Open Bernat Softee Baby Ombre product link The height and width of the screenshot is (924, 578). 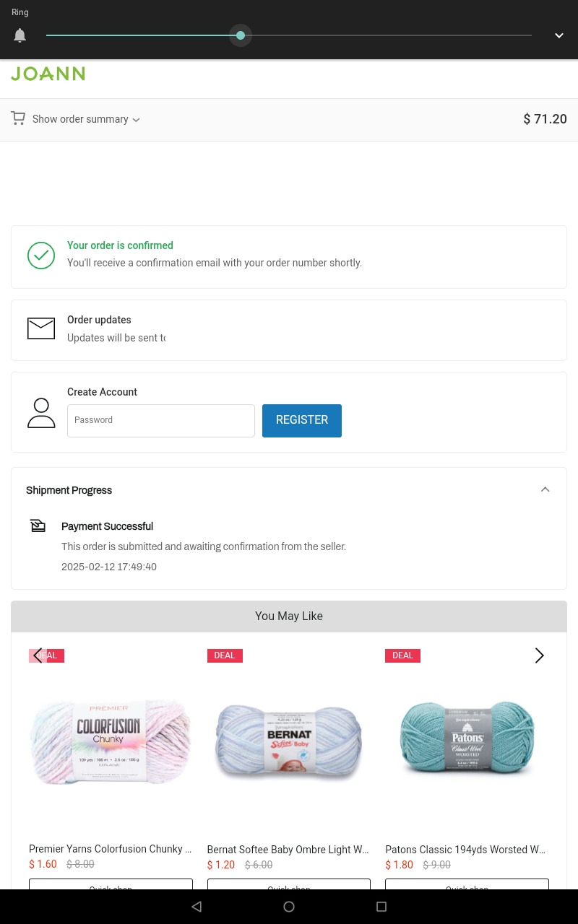[288, 850]
